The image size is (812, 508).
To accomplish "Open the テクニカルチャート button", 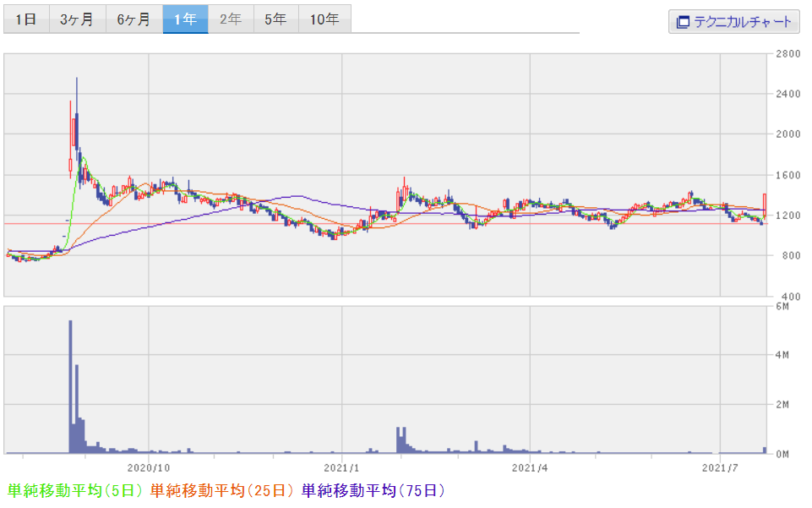I will tap(733, 22).
